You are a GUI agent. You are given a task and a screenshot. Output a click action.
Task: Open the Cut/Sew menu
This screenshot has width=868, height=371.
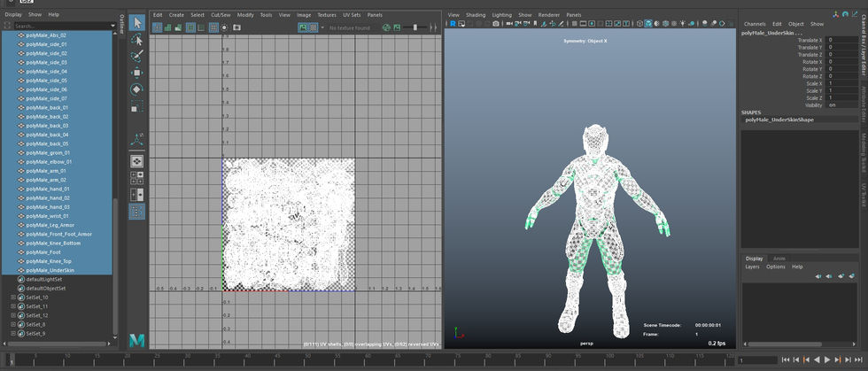(220, 15)
